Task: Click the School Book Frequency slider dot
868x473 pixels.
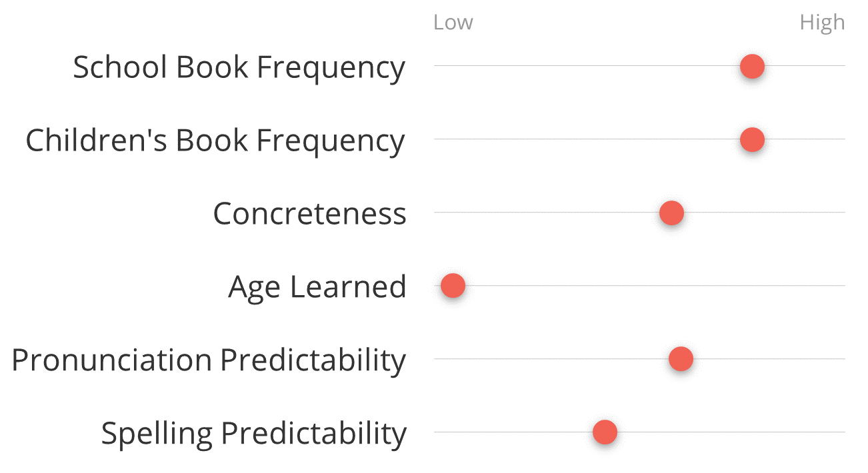Action: click(x=752, y=66)
